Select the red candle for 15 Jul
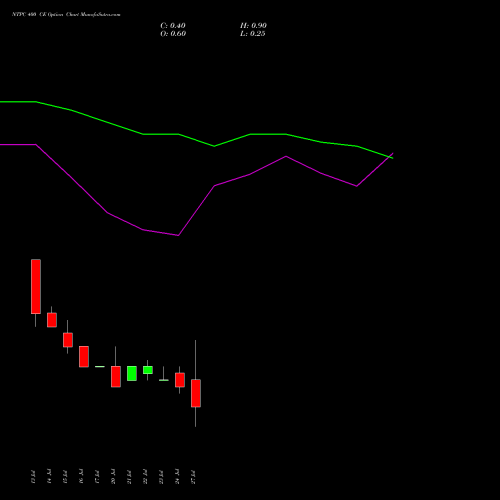Viewport: 500px width, 500px height. (x=68, y=340)
